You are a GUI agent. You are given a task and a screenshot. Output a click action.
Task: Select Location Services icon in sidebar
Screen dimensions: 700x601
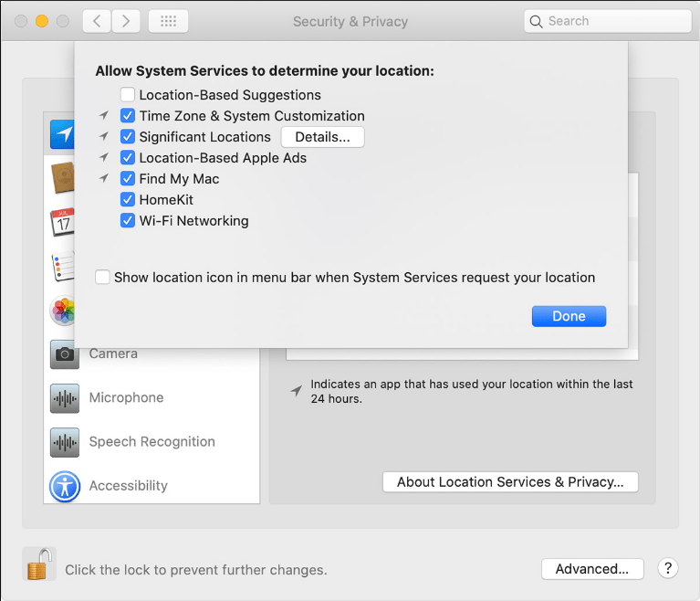coord(62,134)
